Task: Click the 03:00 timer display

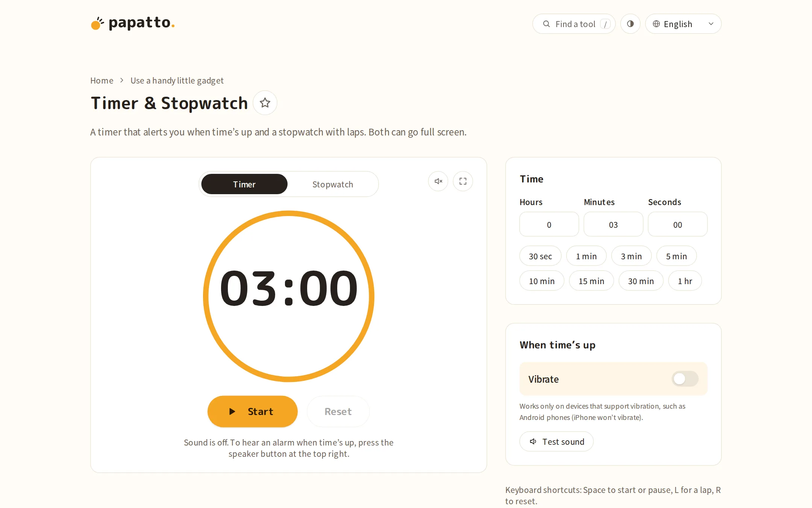Action: click(x=289, y=288)
